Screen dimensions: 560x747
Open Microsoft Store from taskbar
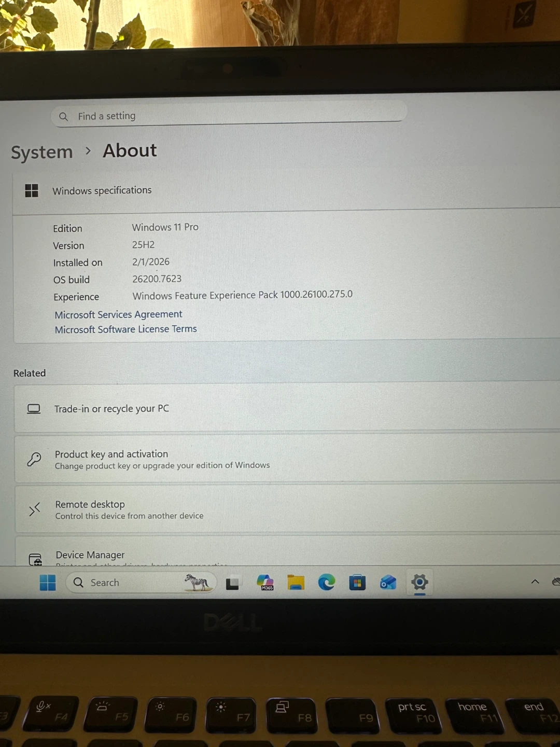(357, 583)
